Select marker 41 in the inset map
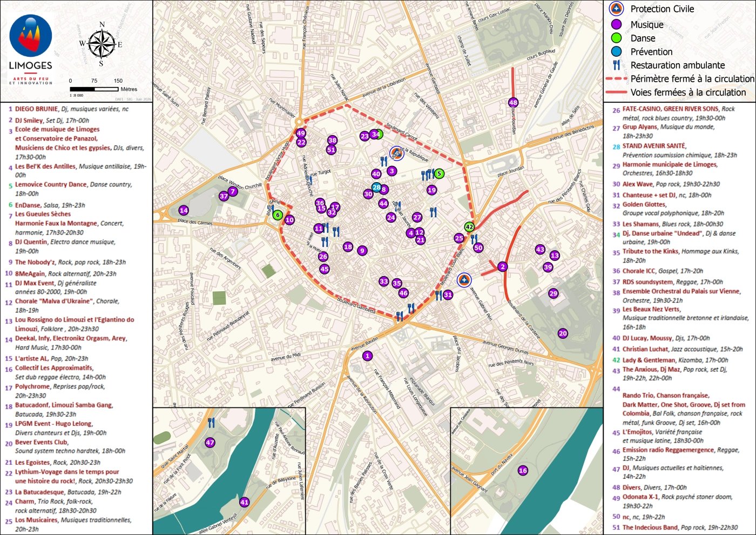The height and width of the screenshot is (535, 756). (244, 502)
